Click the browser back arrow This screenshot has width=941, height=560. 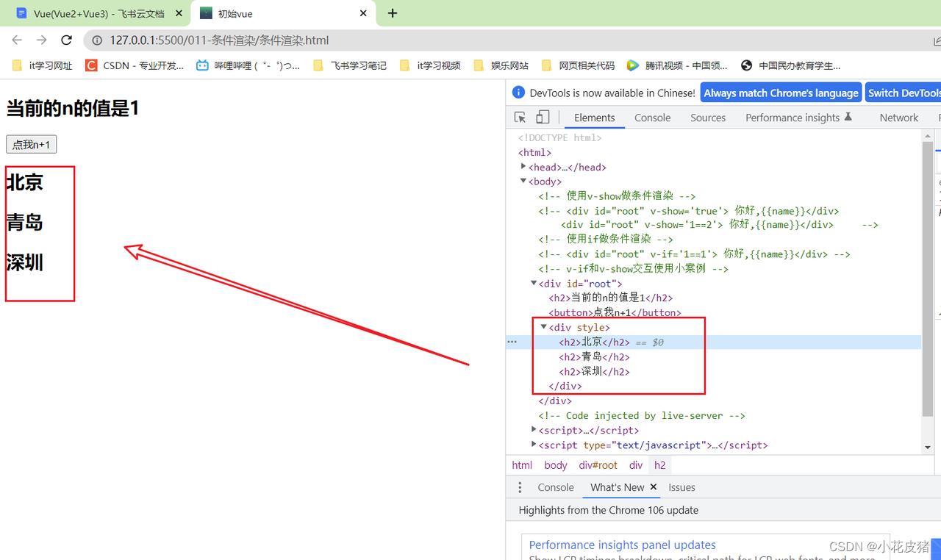click(17, 40)
